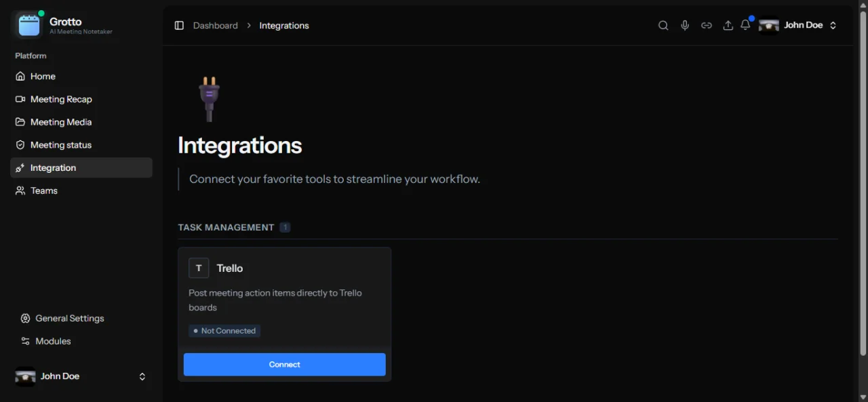Expand John Doe top account menu chevron
Image resolution: width=868 pixels, height=402 pixels.
[833, 25]
